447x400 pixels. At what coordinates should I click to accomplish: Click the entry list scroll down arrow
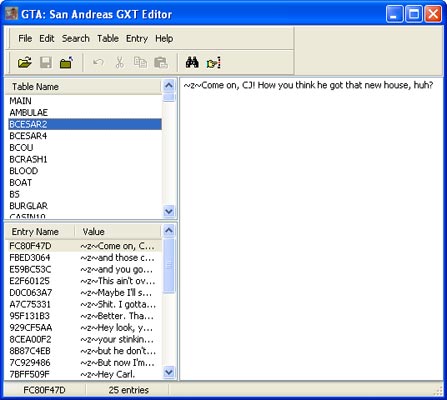pyautogui.click(x=169, y=372)
